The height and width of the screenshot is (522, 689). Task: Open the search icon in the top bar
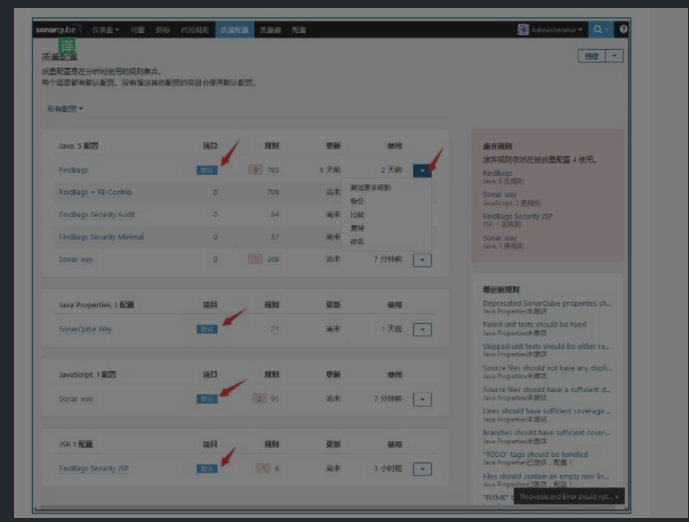point(600,29)
